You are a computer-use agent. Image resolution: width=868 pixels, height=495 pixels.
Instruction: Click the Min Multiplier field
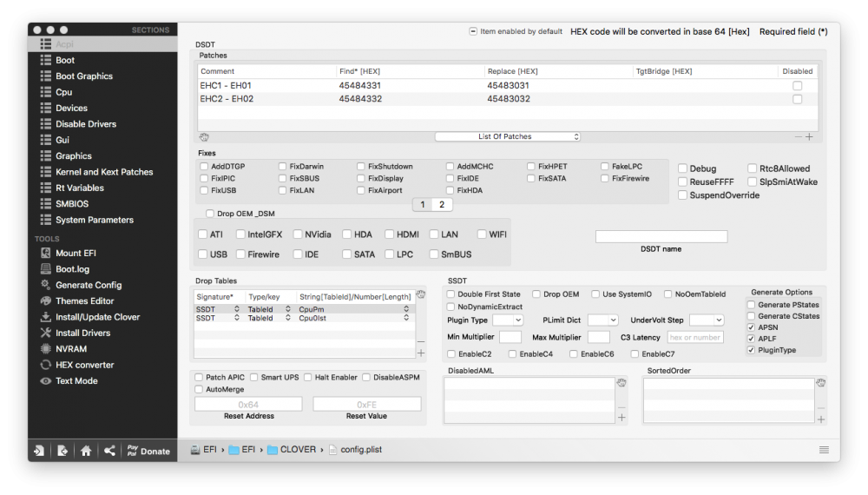(510, 337)
